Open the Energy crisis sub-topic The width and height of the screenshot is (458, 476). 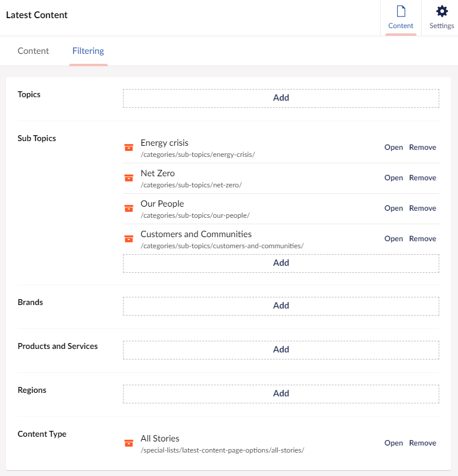[394, 147]
